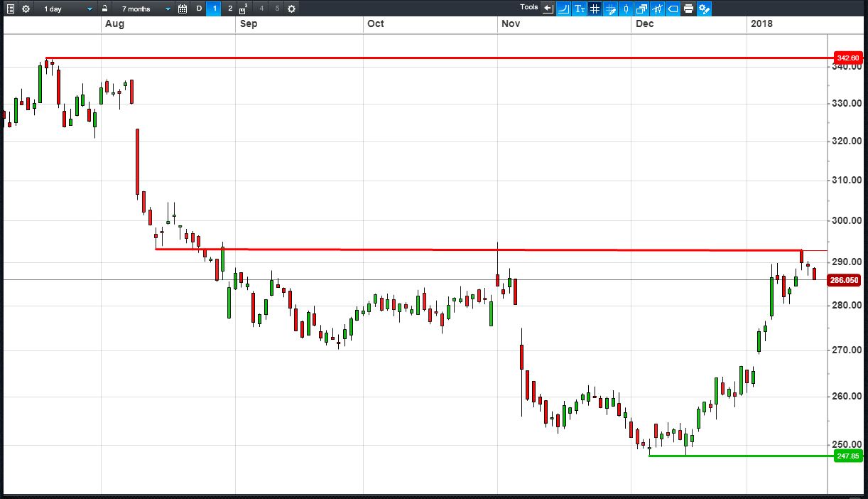Select the 286.050 current price label
Viewport: 868px width, 499px height.
click(845, 280)
